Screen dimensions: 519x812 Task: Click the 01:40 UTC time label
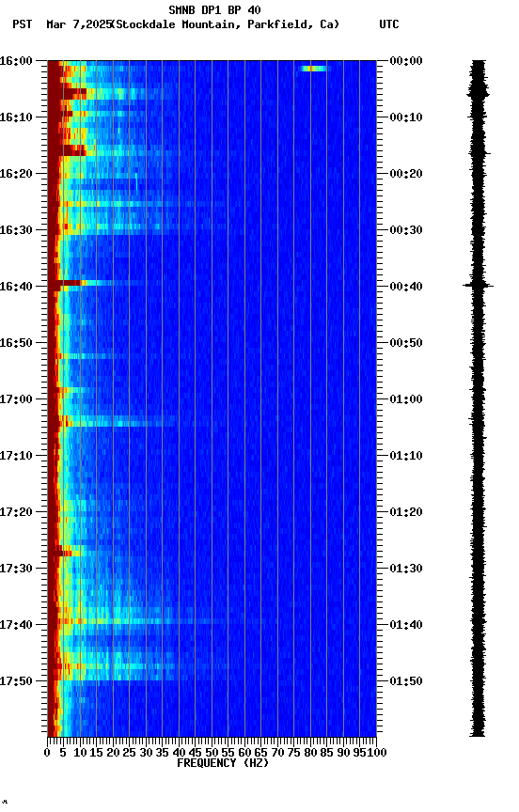(406, 626)
